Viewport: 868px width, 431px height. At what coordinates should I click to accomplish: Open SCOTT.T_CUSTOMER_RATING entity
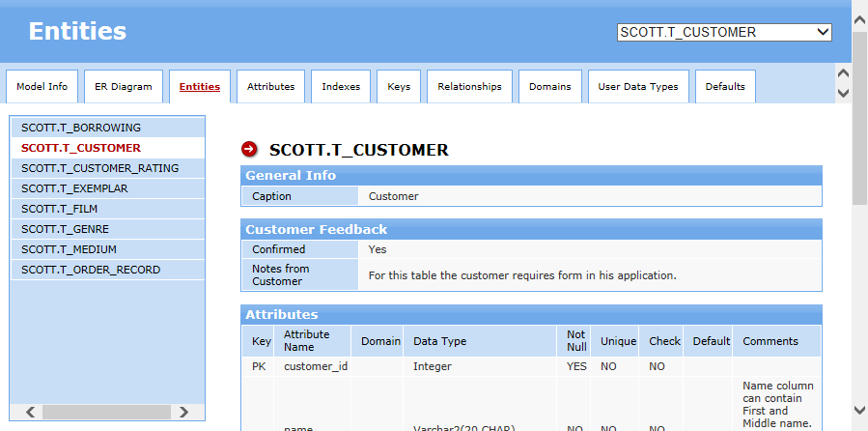pos(99,168)
